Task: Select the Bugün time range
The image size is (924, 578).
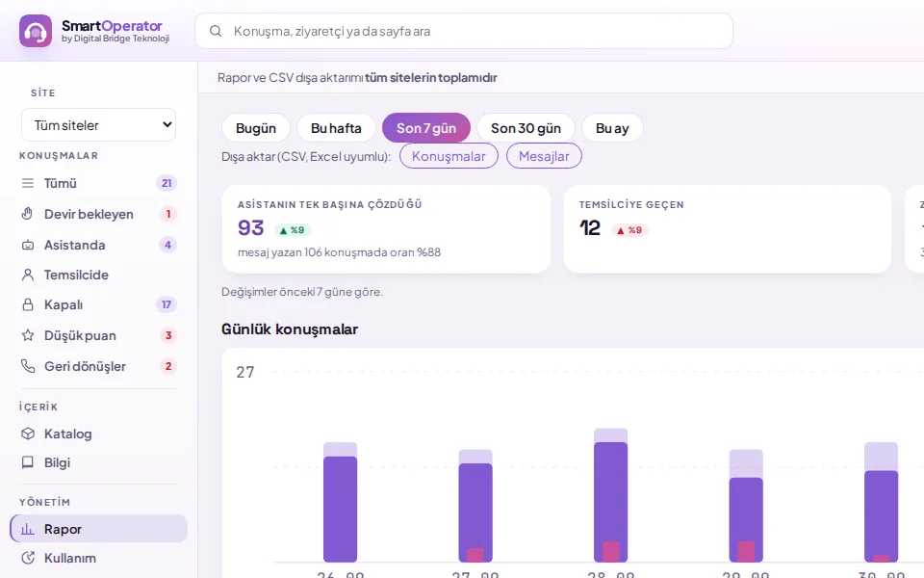Action: (256, 128)
